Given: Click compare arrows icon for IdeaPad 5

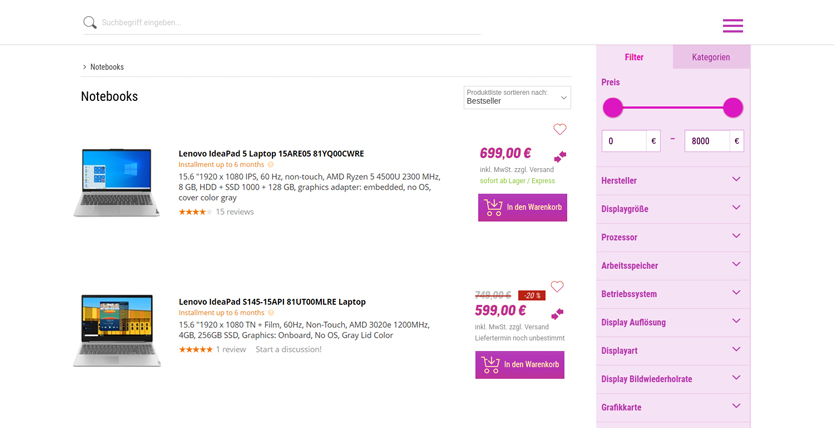Looking at the screenshot, I should pyautogui.click(x=559, y=156).
